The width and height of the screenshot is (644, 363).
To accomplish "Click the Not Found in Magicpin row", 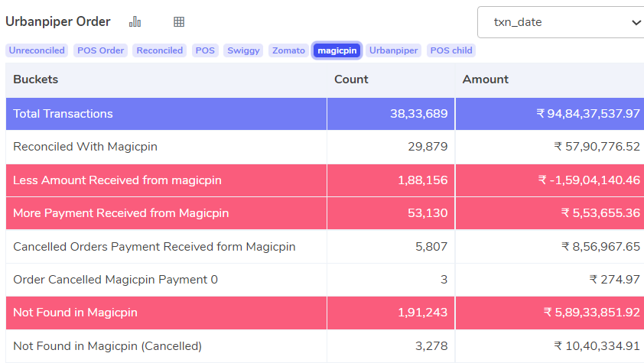I will coord(324,313).
